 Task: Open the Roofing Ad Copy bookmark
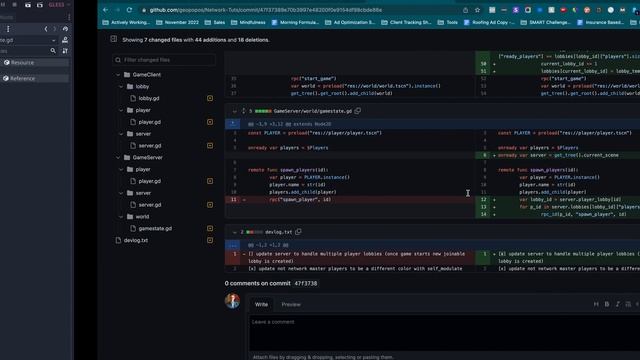click(x=489, y=22)
